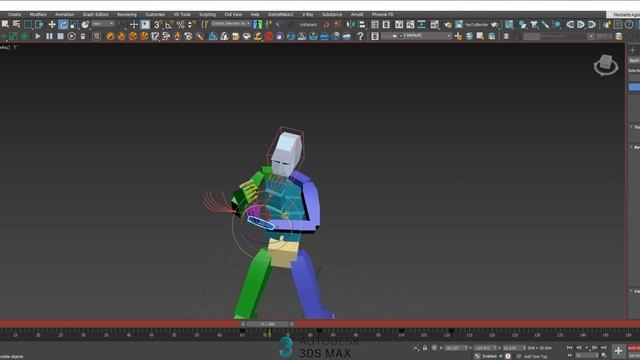Screen dimensions: 640x360
Task: Click the stacked layers icon at toolbar end
Action: (619, 36)
